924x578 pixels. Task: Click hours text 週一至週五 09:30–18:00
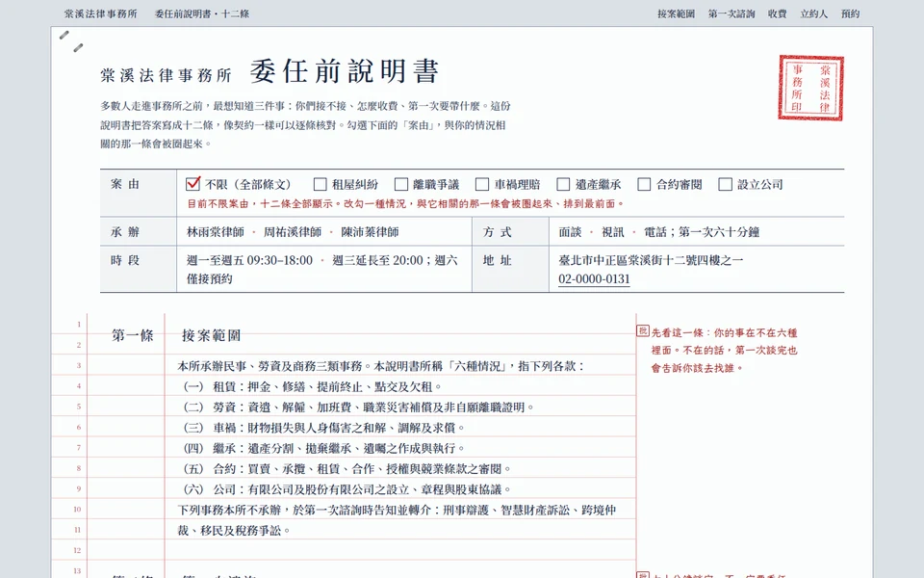[x=249, y=260]
